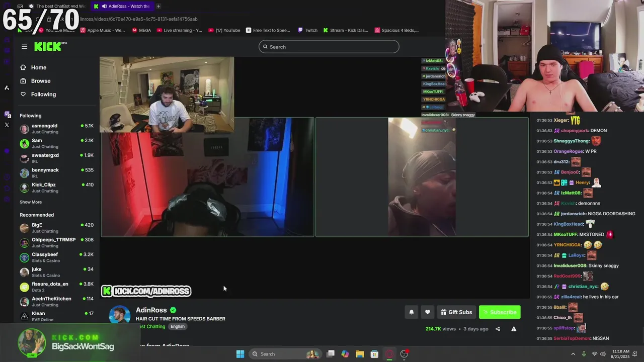Open the (17) YouTube bookmark
The width and height of the screenshot is (644, 362).
coord(224,30)
